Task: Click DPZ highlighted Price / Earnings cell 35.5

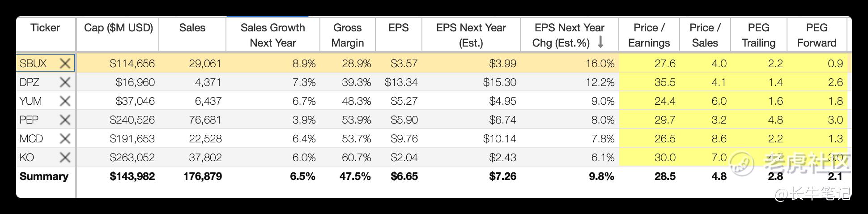Action: tap(649, 82)
